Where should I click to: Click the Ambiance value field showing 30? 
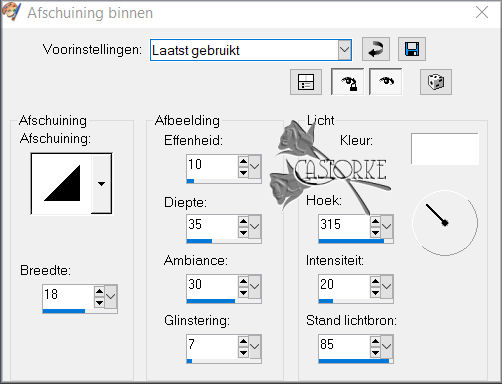[212, 286]
